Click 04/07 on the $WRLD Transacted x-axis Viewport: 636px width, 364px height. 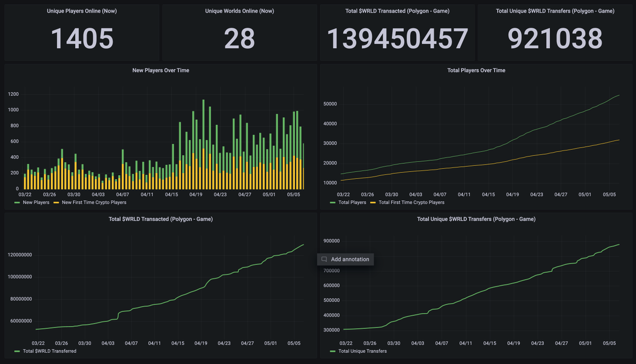coord(130,343)
